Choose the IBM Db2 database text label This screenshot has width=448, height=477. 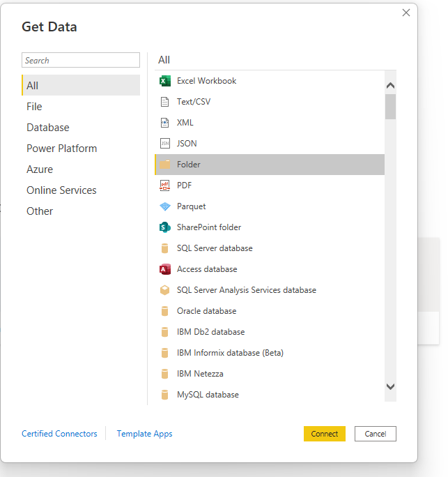pyautogui.click(x=211, y=332)
